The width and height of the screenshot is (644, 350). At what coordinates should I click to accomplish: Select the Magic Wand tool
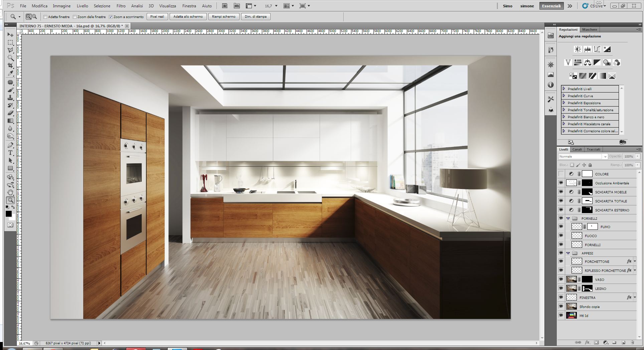10,58
